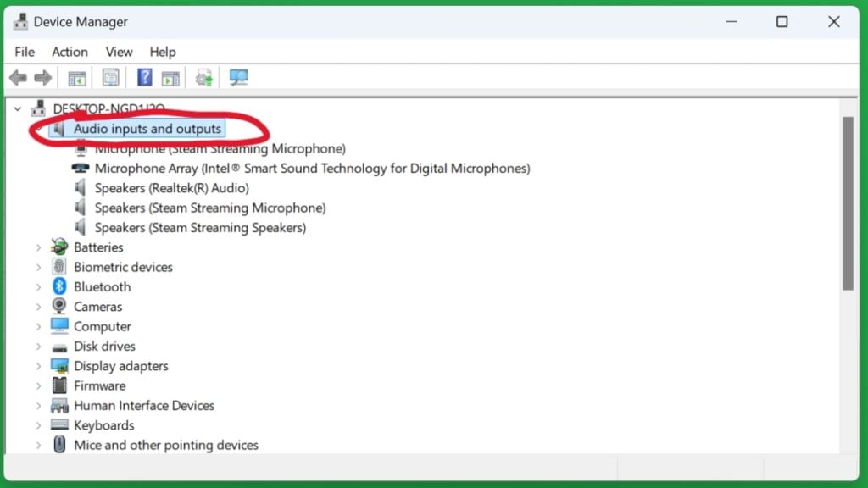Expand the Display adapters category

pos(38,365)
